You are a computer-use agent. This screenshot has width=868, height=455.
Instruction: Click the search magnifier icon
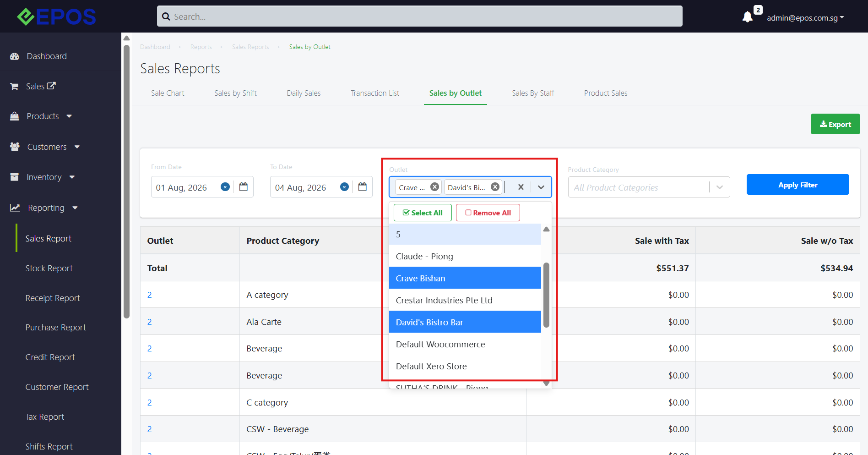coord(166,16)
